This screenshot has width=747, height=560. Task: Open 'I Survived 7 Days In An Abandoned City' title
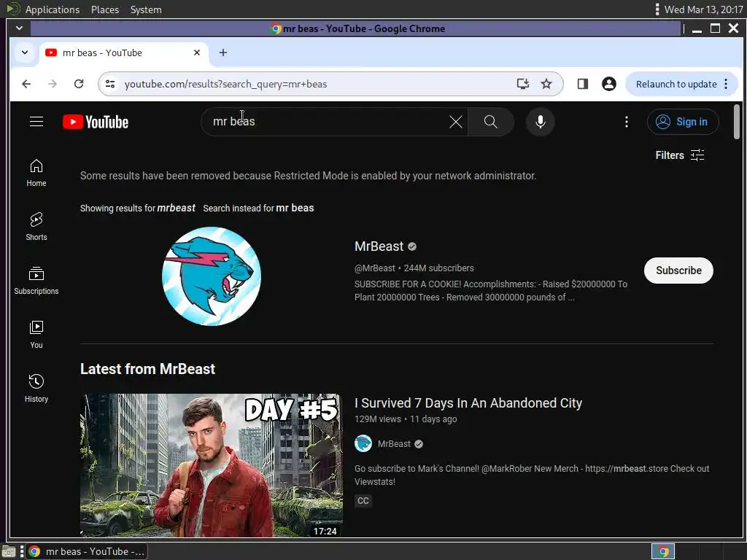pos(468,402)
